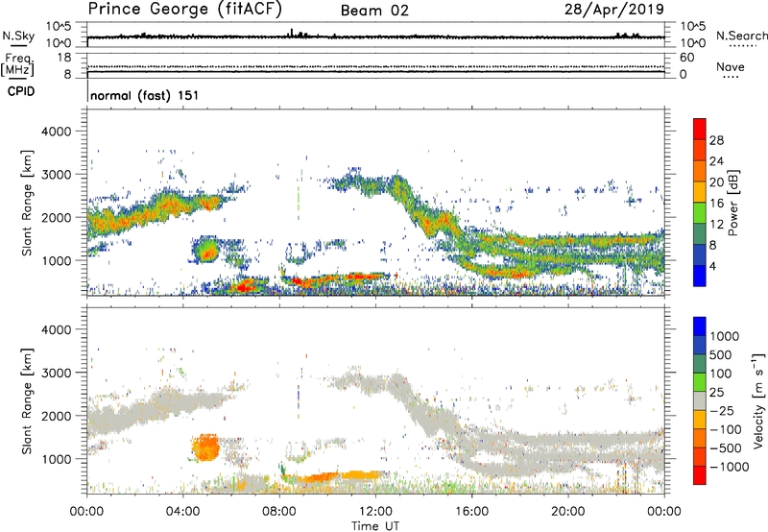Click the '16:00' time axis label
This screenshot has height=532, width=768.
471,512
